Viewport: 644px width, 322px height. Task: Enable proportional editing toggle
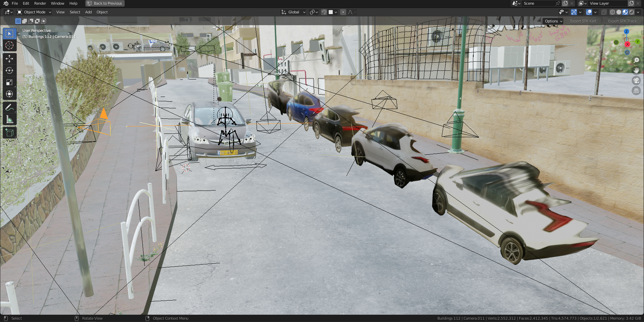(343, 12)
